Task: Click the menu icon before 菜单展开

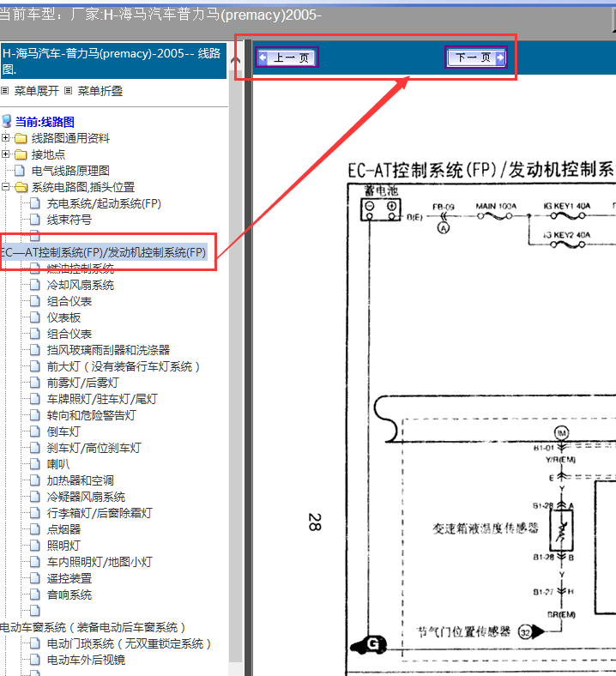Action: point(5,91)
